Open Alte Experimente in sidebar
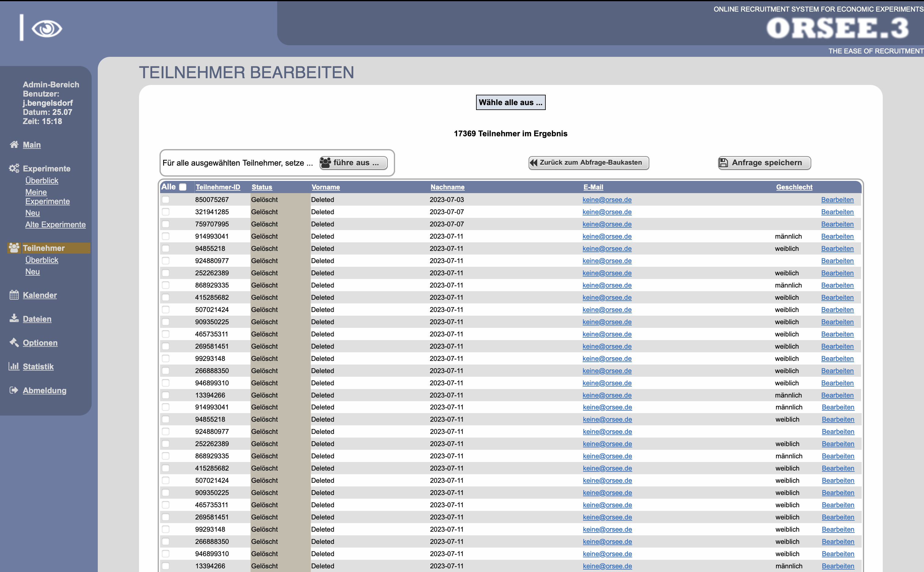The image size is (924, 572). (x=55, y=224)
